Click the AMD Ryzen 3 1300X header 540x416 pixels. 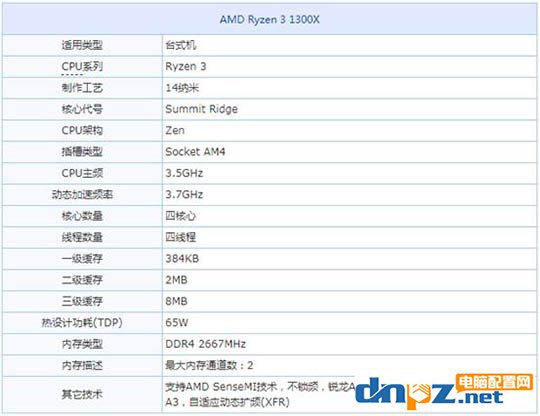(x=270, y=19)
